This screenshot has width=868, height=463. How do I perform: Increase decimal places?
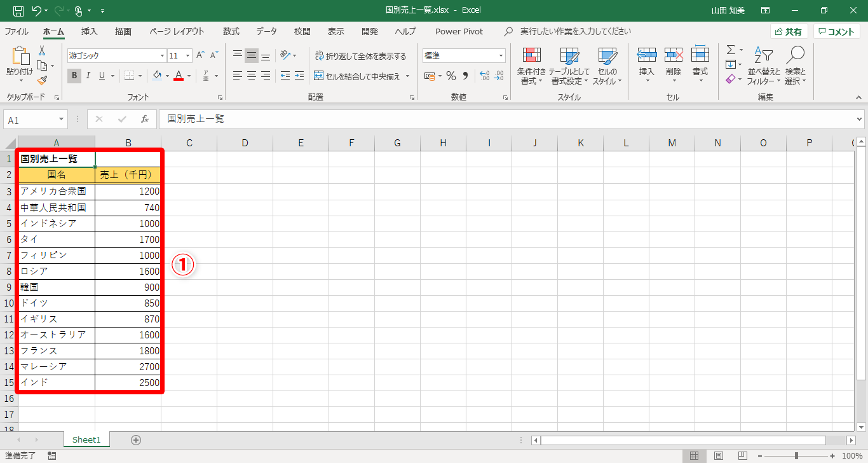click(484, 76)
